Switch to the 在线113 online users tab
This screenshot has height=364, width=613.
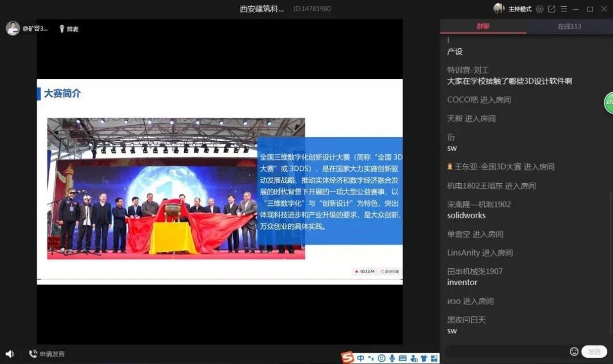[x=569, y=26]
